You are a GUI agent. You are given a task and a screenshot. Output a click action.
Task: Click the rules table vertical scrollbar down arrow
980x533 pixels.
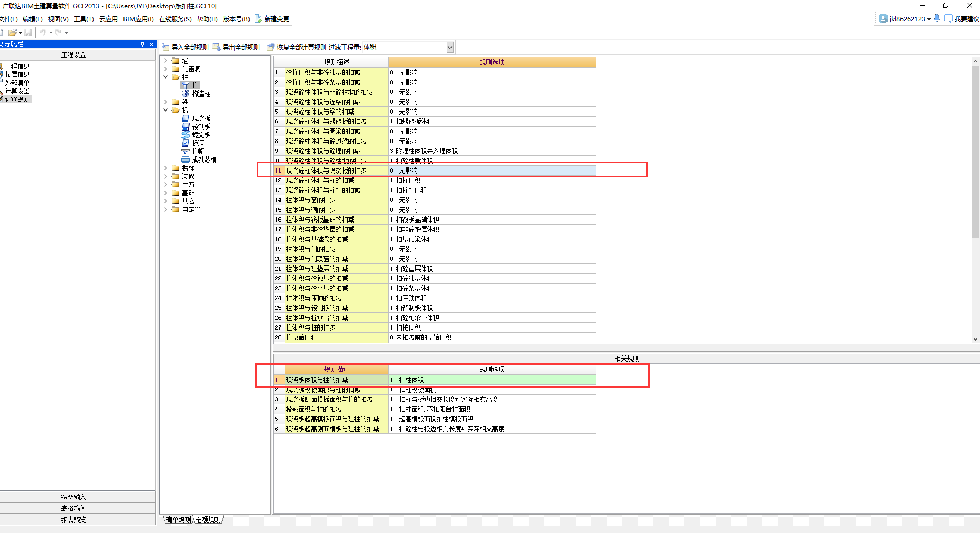pyautogui.click(x=975, y=339)
